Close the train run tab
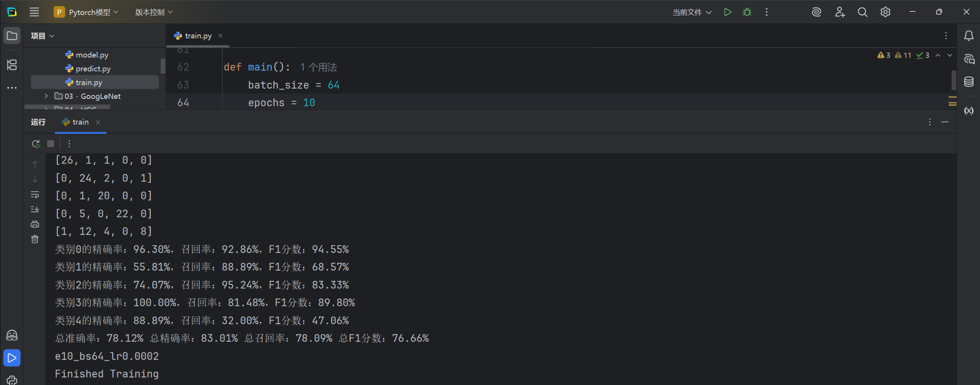Image resolution: width=980 pixels, height=385 pixels. (x=98, y=122)
